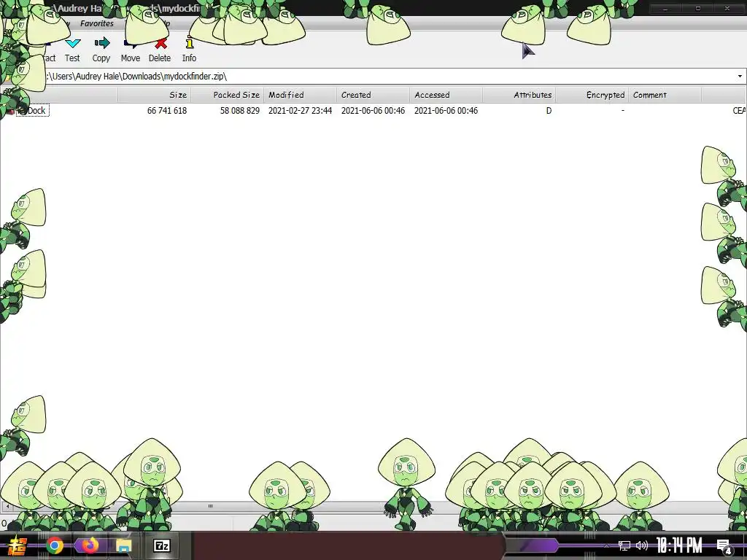Launch Chrome from the taskbar
The height and width of the screenshot is (560, 747).
[54, 545]
